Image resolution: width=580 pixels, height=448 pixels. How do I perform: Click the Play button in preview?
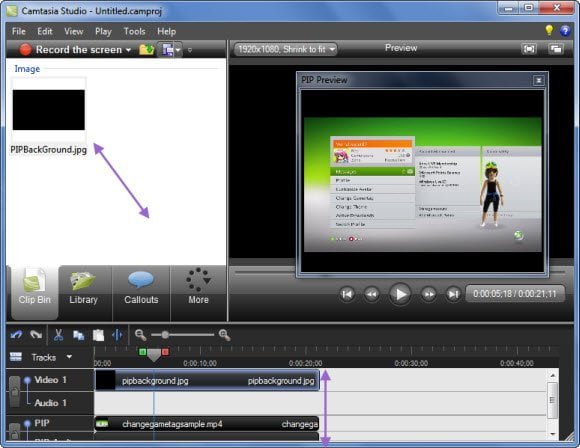tap(400, 294)
